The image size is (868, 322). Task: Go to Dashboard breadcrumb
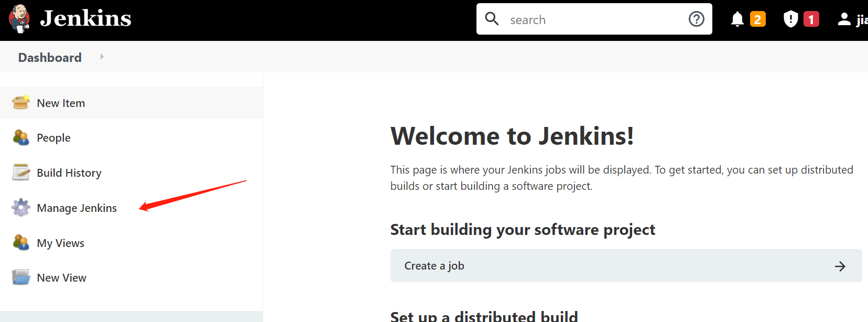click(50, 57)
